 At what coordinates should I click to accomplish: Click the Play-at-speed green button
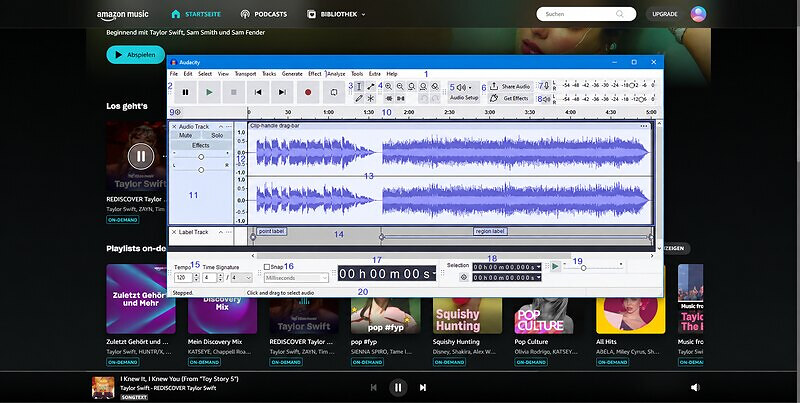tap(555, 266)
